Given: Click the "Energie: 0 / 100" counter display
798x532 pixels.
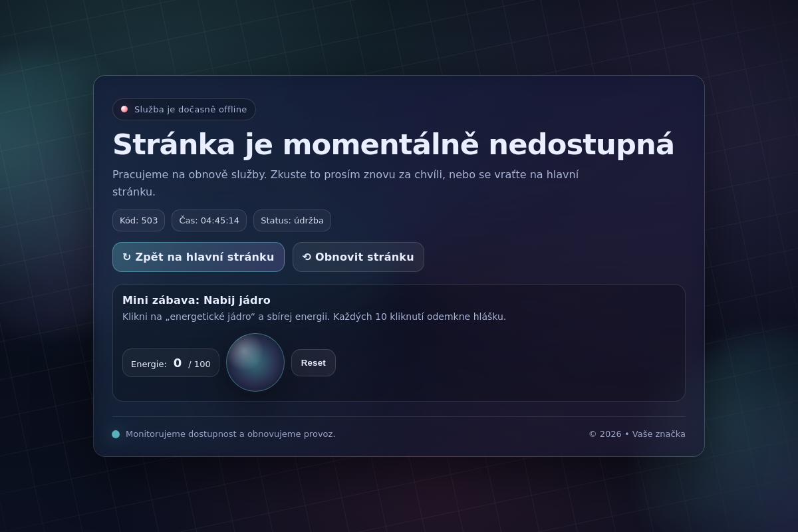Looking at the screenshot, I should [x=170, y=362].
